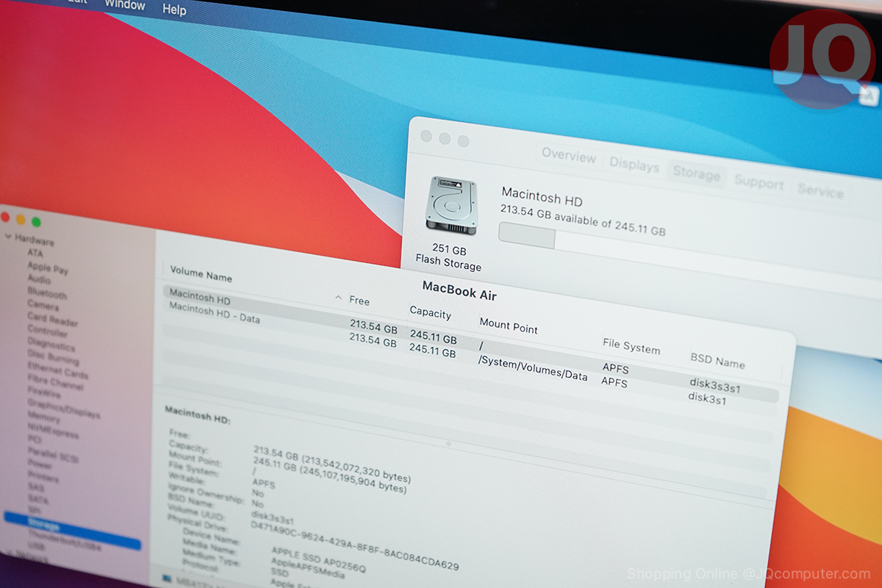
Task: Select the highlighted Storage sidebar item
Action: coord(72,529)
